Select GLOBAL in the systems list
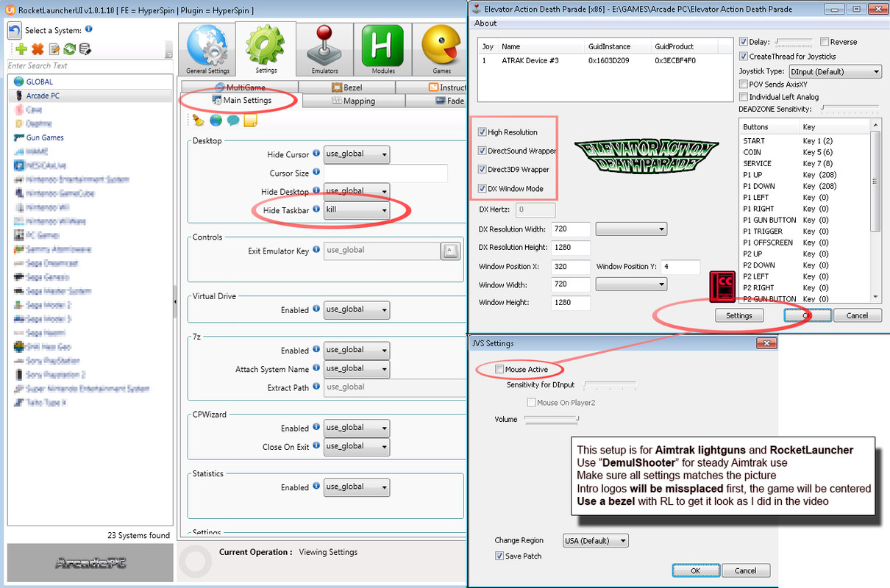The width and height of the screenshot is (890, 588). point(40,82)
